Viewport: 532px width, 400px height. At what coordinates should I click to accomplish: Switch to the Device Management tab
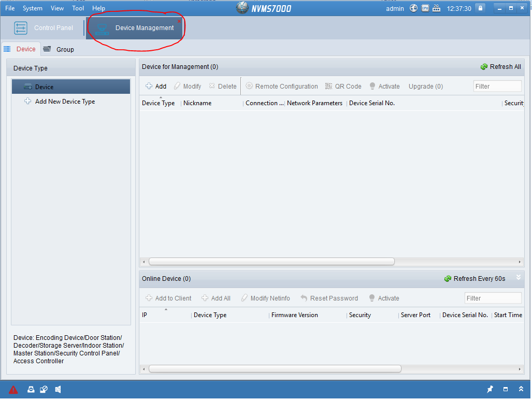(x=134, y=28)
